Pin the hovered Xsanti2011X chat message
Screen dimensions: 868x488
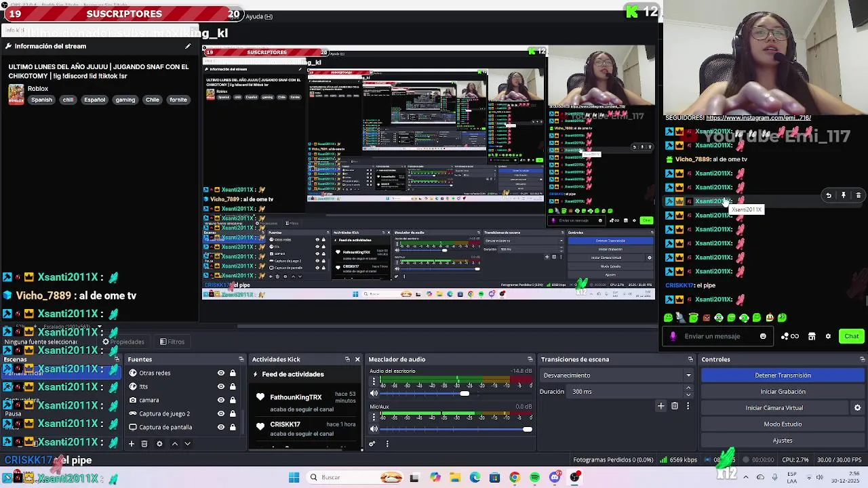click(844, 195)
